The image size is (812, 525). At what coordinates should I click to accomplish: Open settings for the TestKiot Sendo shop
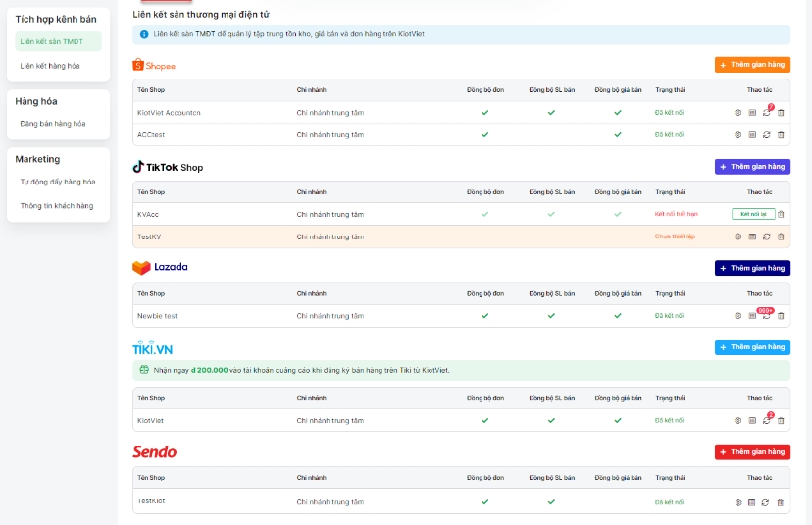pyautogui.click(x=737, y=502)
